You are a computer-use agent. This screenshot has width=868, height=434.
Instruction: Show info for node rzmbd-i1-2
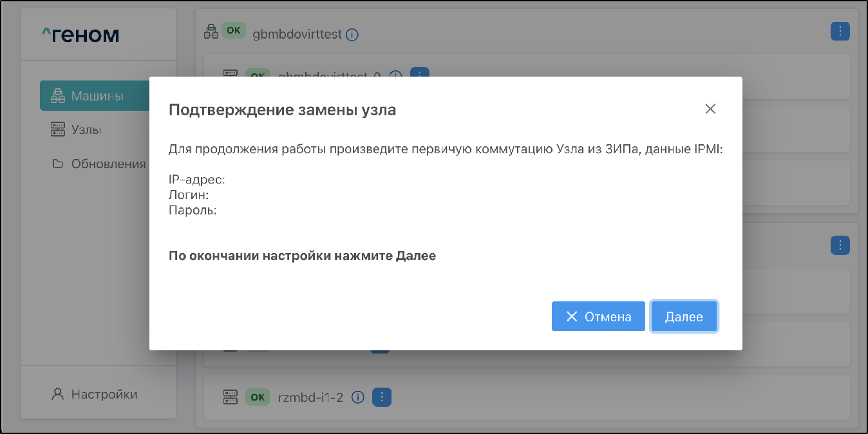359,397
